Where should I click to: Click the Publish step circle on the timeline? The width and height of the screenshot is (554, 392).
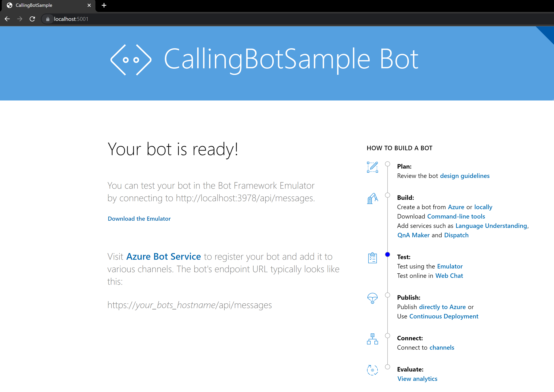388,294
